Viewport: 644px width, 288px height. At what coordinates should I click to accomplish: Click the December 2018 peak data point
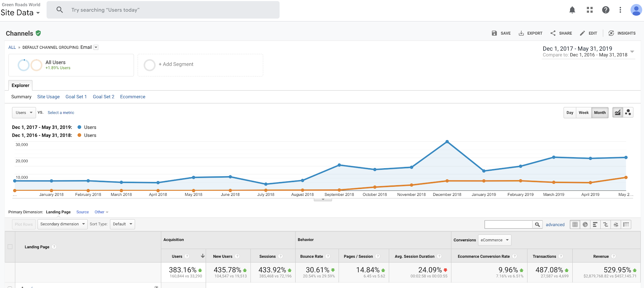click(447, 142)
